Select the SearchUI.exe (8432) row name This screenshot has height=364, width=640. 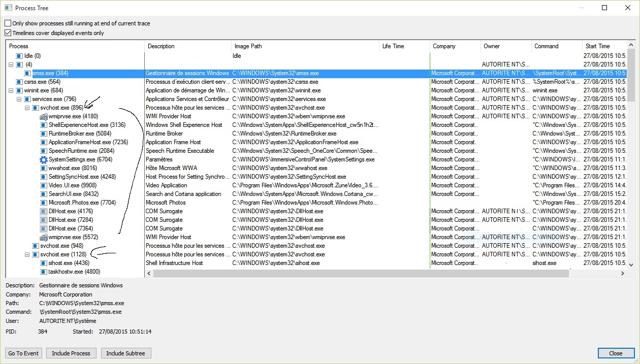pyautogui.click(x=74, y=194)
